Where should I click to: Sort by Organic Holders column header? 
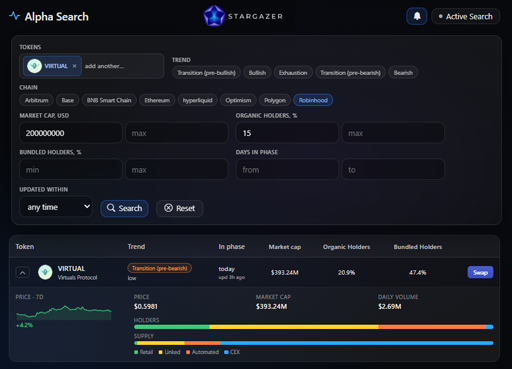point(346,247)
